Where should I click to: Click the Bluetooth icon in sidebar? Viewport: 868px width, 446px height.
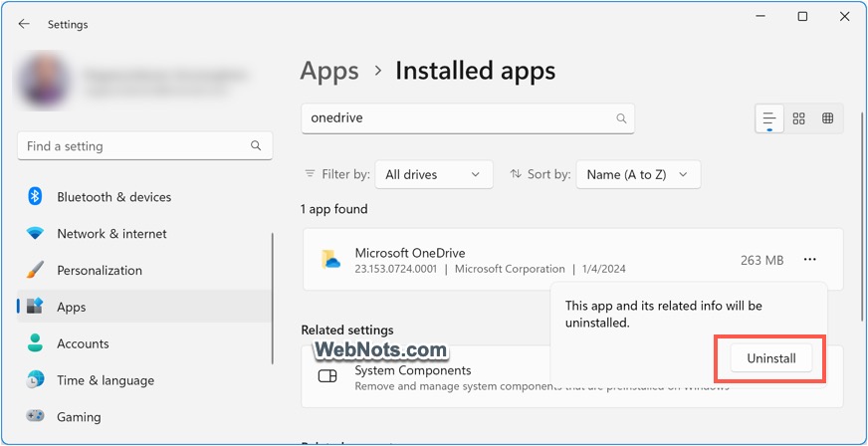point(35,196)
